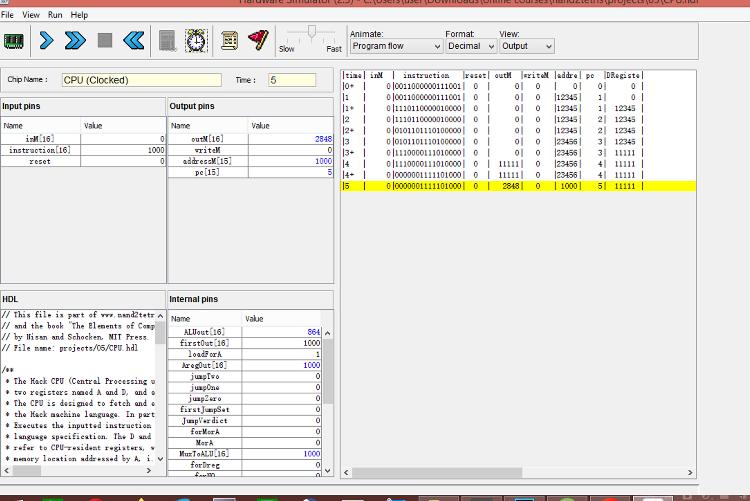Run the simulation with fast-forward button

(x=75, y=41)
